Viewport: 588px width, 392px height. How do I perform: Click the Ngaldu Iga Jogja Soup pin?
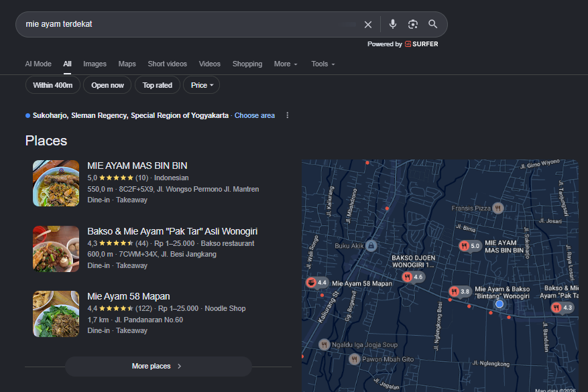tap(325, 344)
